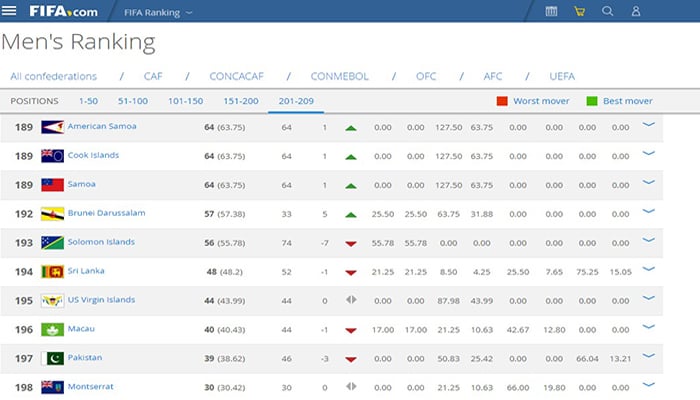
Task: Open the hamburger menu icon
Action: tap(8, 11)
